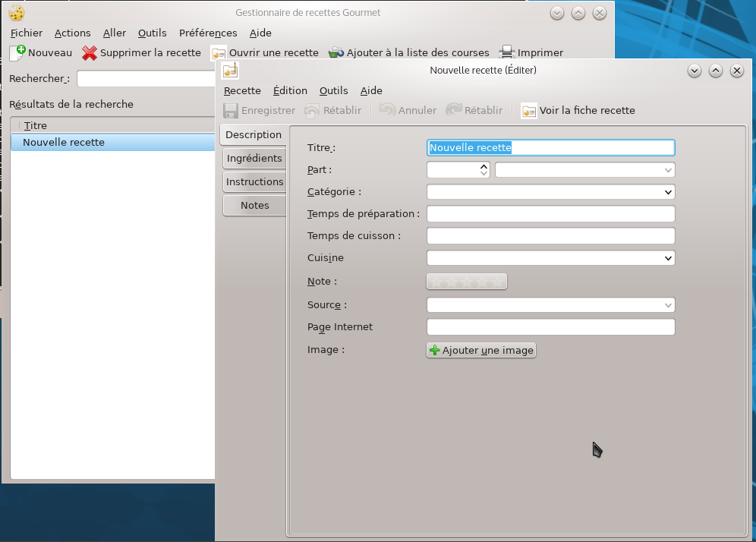Click the Titre text field

550,147
